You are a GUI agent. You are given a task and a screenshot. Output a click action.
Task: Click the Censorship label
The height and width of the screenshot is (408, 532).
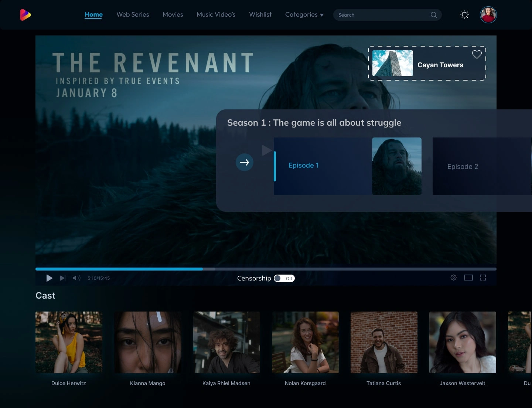[x=254, y=278]
